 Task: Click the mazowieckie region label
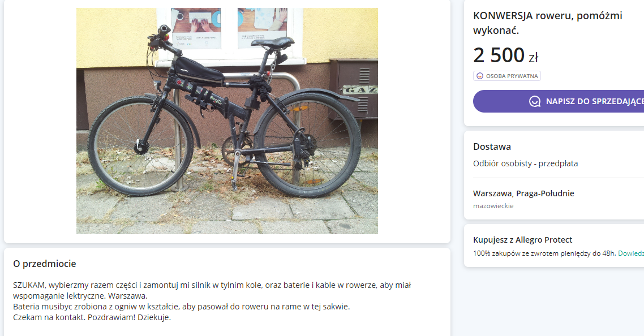tap(493, 206)
